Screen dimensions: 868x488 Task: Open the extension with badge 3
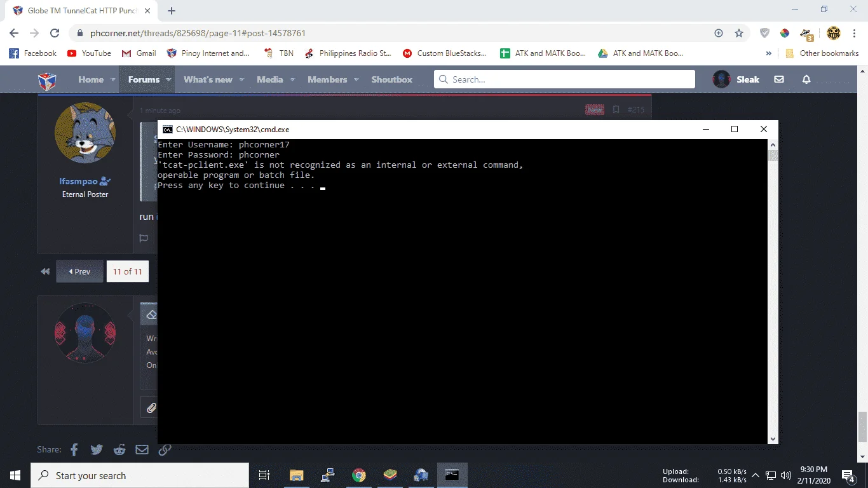(x=807, y=34)
